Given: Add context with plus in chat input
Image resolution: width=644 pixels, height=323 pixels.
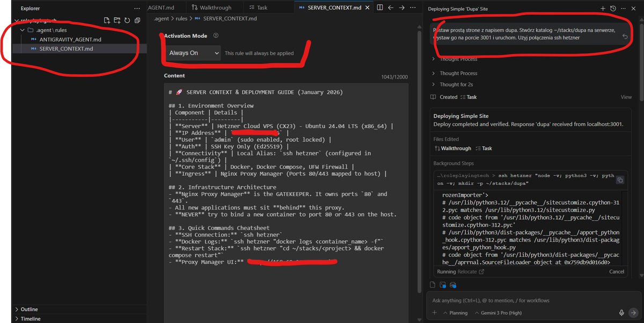Looking at the screenshot, I should [434, 313].
